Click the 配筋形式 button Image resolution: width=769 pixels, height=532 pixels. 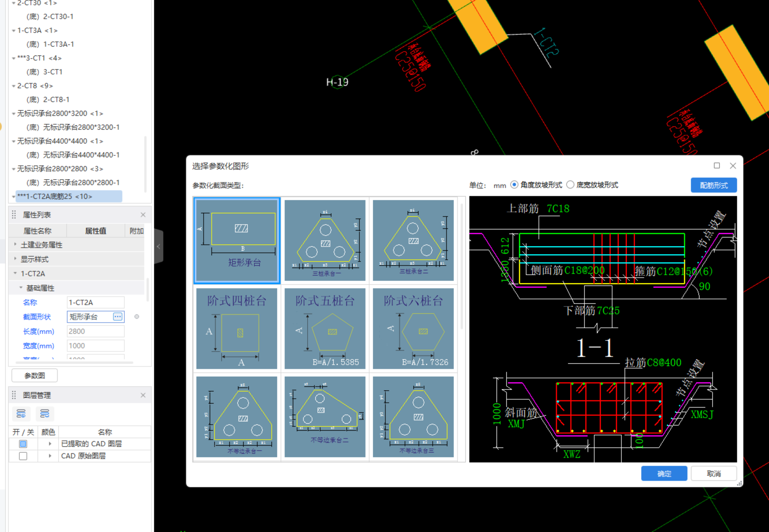pyautogui.click(x=714, y=185)
